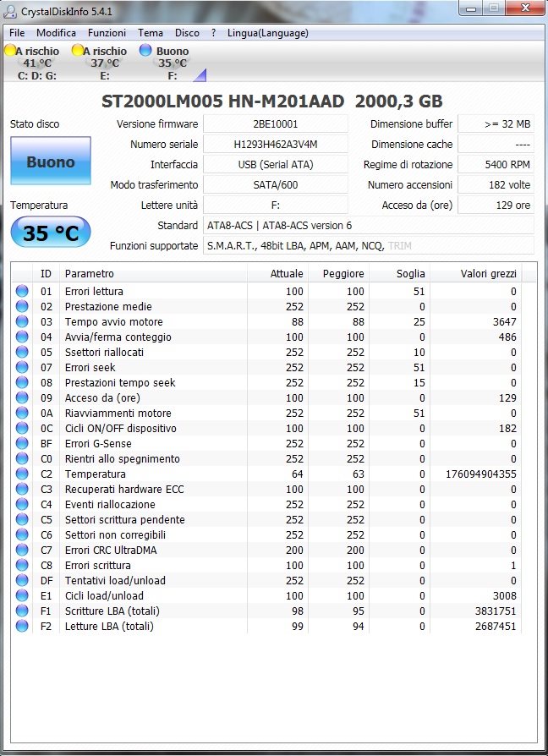Click the Soglia column header
Screen dimensions: 548x756
pos(399,273)
